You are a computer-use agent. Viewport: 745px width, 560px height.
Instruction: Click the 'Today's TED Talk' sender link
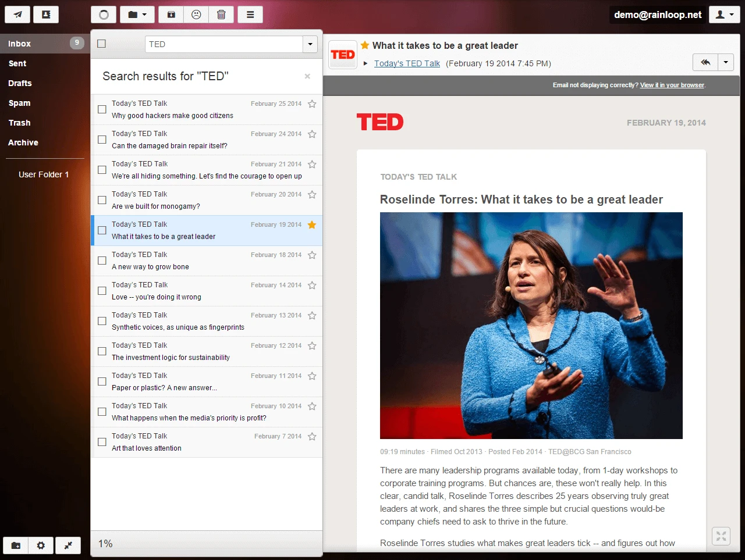[x=407, y=63]
